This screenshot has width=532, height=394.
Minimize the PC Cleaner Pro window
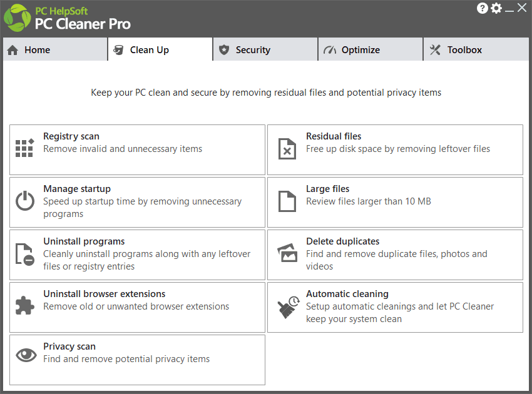click(x=510, y=9)
